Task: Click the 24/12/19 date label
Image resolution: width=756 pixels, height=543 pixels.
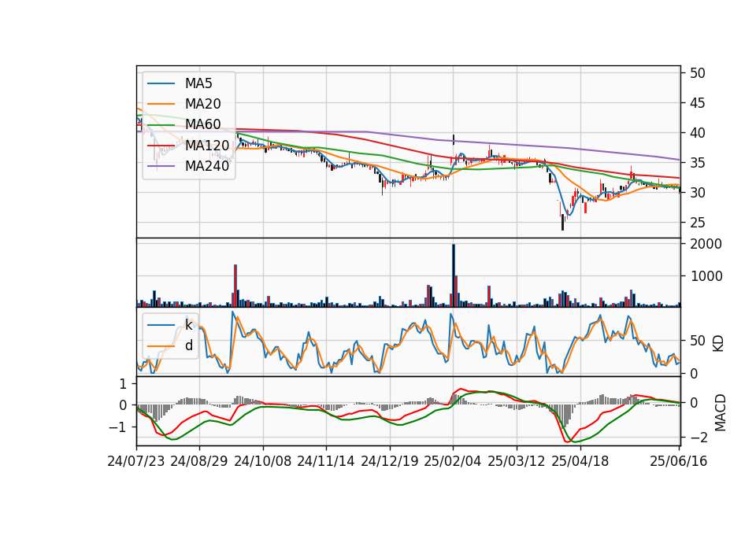Action: [390, 461]
